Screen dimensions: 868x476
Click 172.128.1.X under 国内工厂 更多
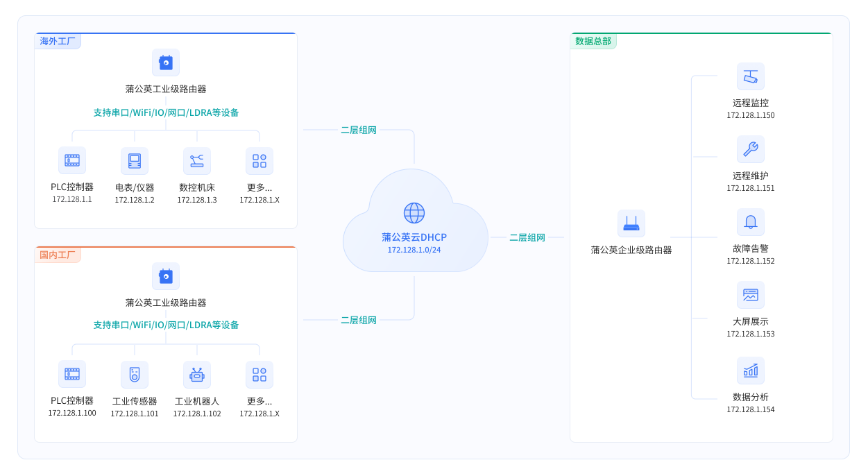(x=259, y=414)
